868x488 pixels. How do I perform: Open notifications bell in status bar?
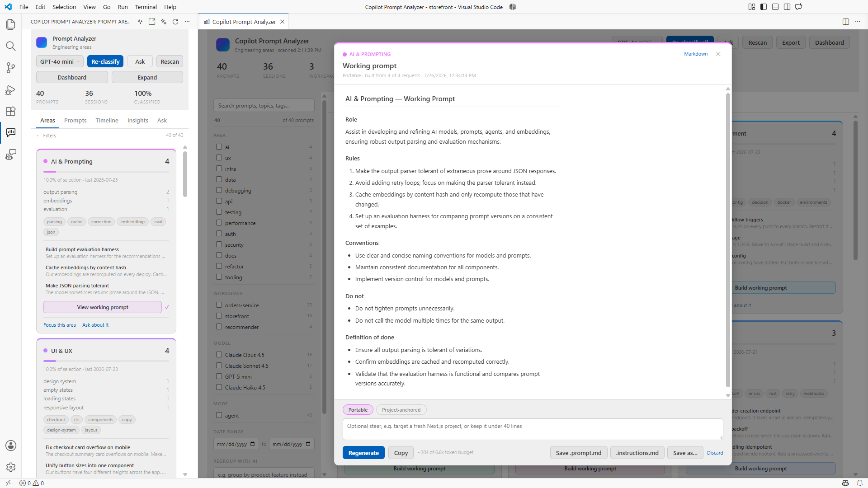click(859, 483)
